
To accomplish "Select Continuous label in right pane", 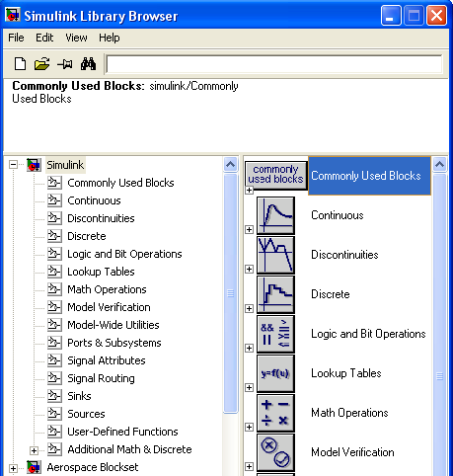I will [338, 215].
